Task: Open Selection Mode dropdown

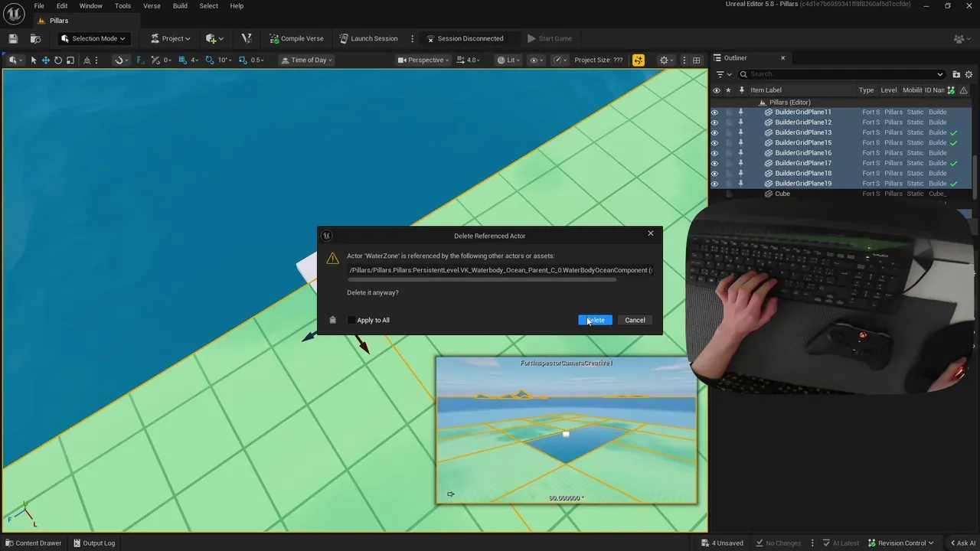Action: click(x=93, y=38)
